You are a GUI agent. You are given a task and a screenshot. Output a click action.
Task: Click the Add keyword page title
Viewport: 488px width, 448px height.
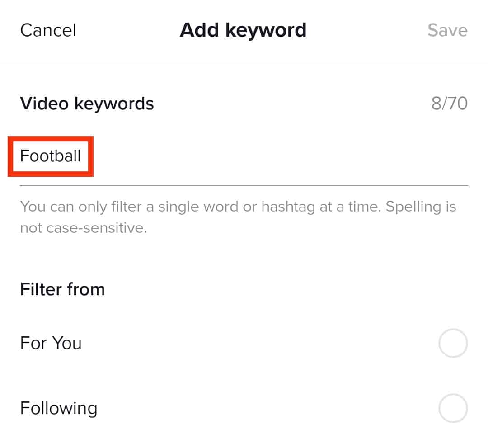pyautogui.click(x=243, y=30)
